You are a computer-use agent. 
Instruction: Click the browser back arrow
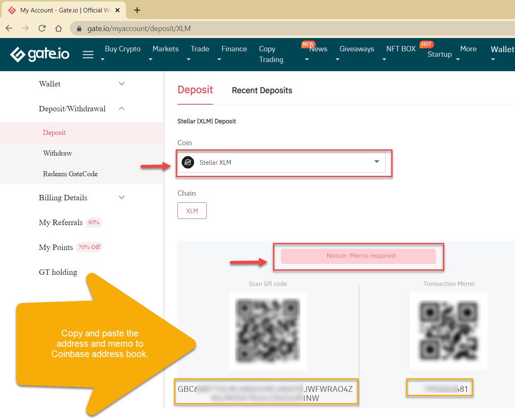(x=9, y=28)
